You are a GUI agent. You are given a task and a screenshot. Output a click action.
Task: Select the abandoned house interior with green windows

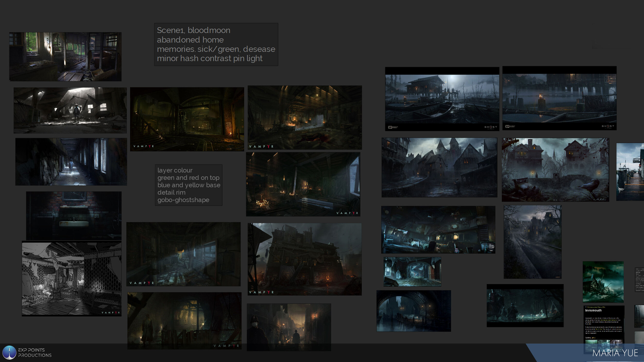(x=65, y=57)
